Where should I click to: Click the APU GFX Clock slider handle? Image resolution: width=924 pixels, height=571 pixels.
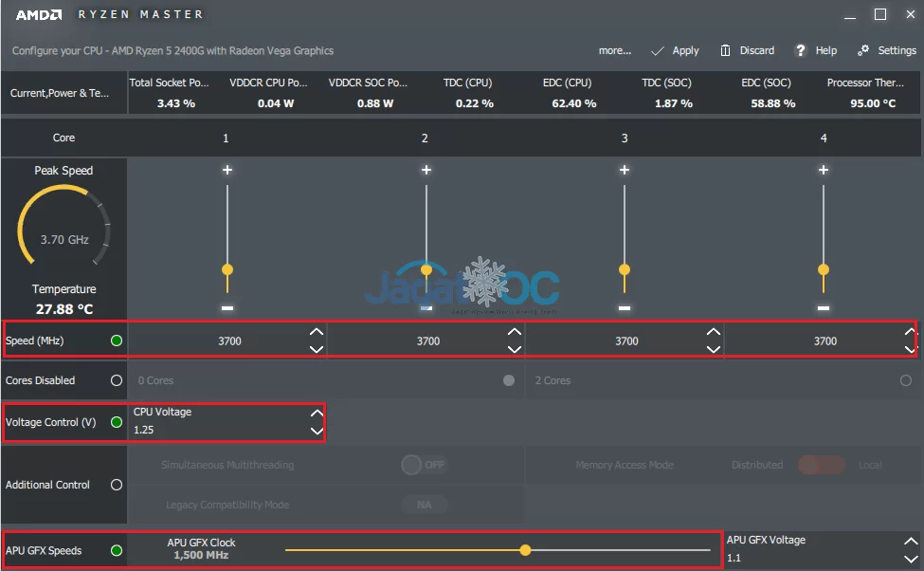coord(526,550)
